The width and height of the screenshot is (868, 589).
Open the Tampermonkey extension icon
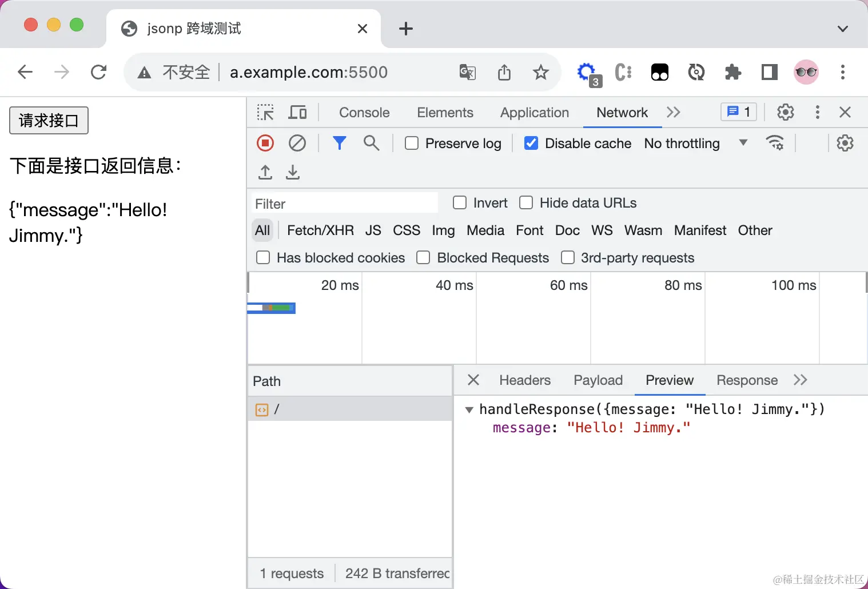click(660, 72)
